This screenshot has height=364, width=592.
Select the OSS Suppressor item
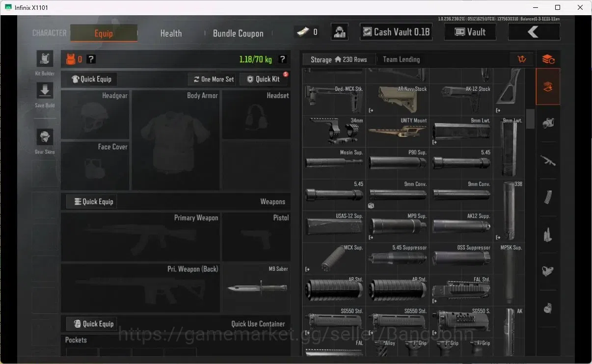[x=461, y=259]
